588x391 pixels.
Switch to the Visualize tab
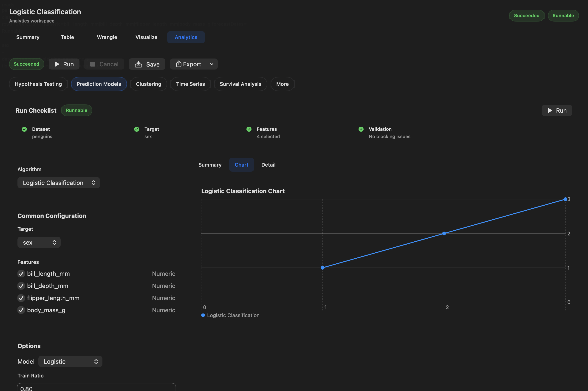147,37
